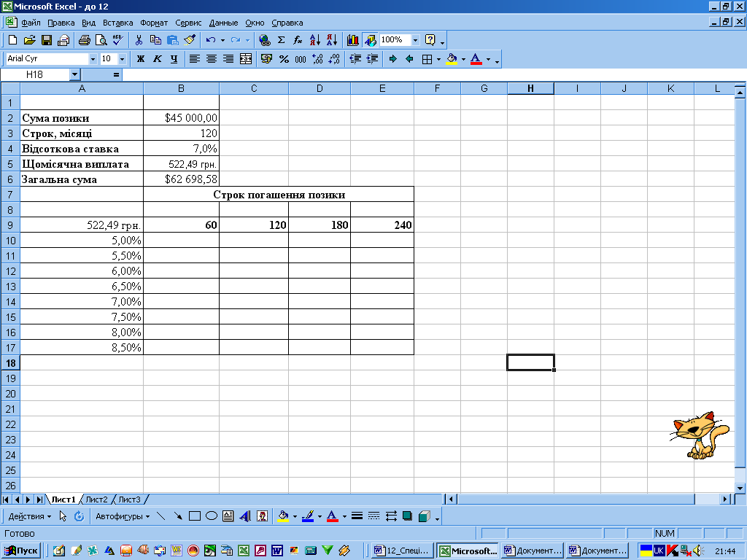This screenshot has height=560, width=747.
Task: Apply line color brush on drawing toolbar
Action: 308,516
